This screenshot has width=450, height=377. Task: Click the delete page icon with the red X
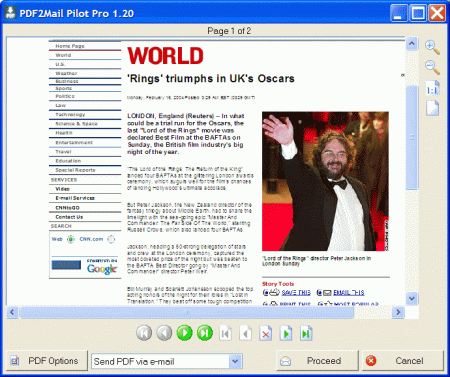pyautogui.click(x=266, y=333)
